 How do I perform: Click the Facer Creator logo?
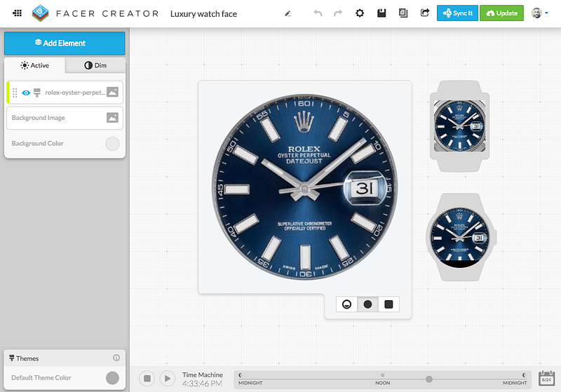tap(40, 13)
